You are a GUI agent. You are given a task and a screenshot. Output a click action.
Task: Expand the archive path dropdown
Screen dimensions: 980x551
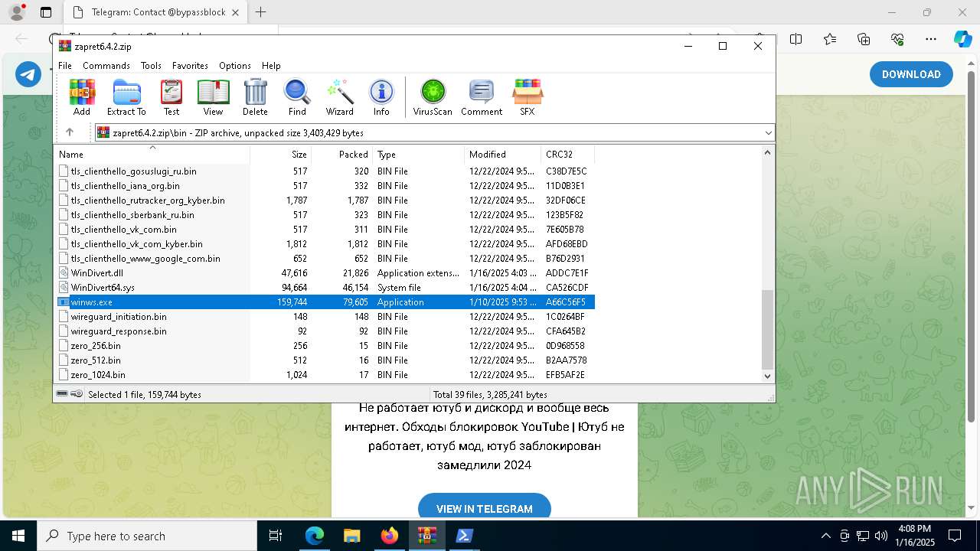click(x=768, y=132)
